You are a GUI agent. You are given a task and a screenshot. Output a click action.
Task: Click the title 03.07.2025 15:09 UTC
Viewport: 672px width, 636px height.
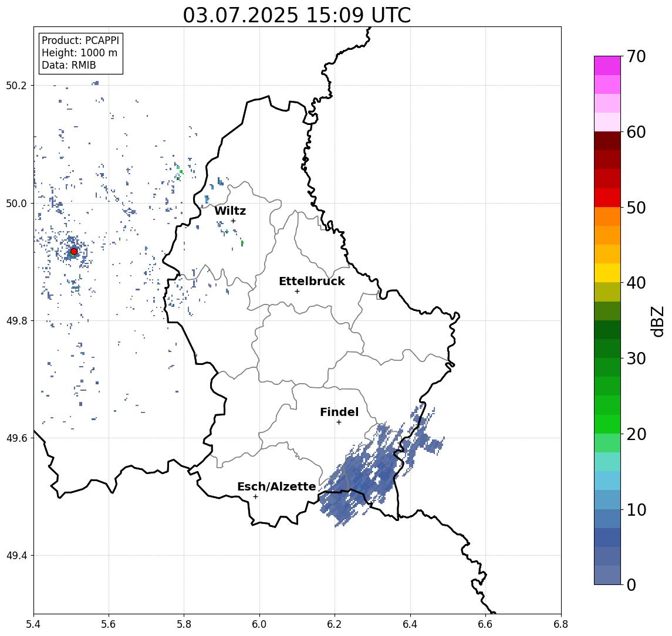pyautogui.click(x=297, y=15)
